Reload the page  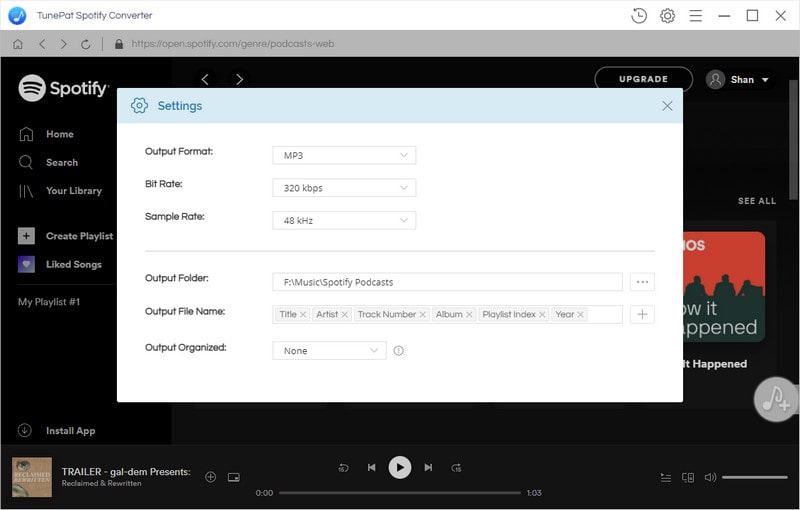pyautogui.click(x=86, y=44)
